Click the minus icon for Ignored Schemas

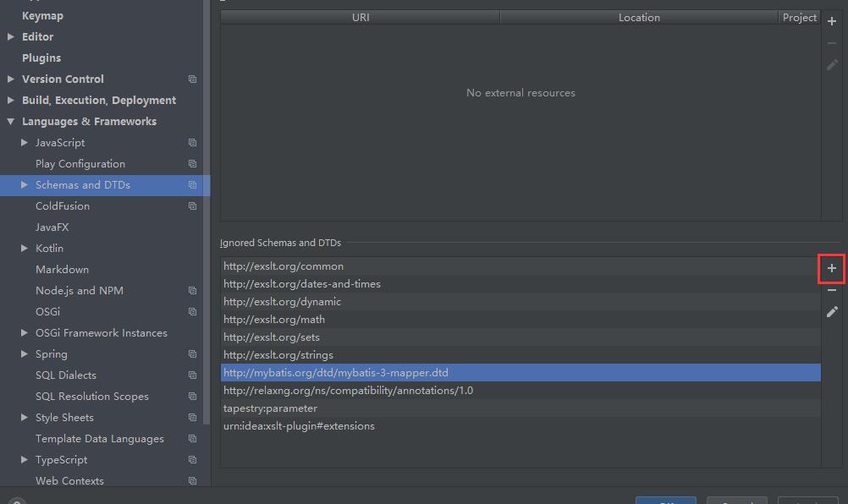pyautogui.click(x=832, y=290)
